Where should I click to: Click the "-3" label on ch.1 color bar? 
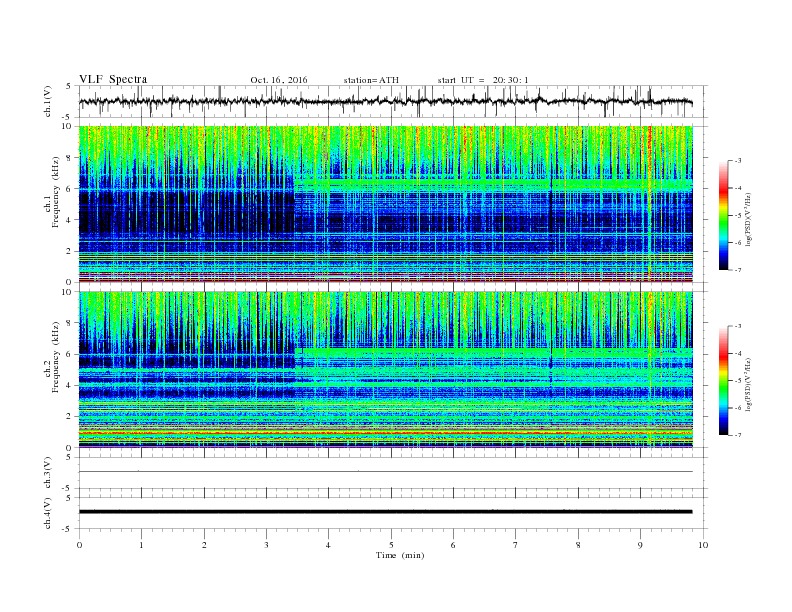point(738,161)
